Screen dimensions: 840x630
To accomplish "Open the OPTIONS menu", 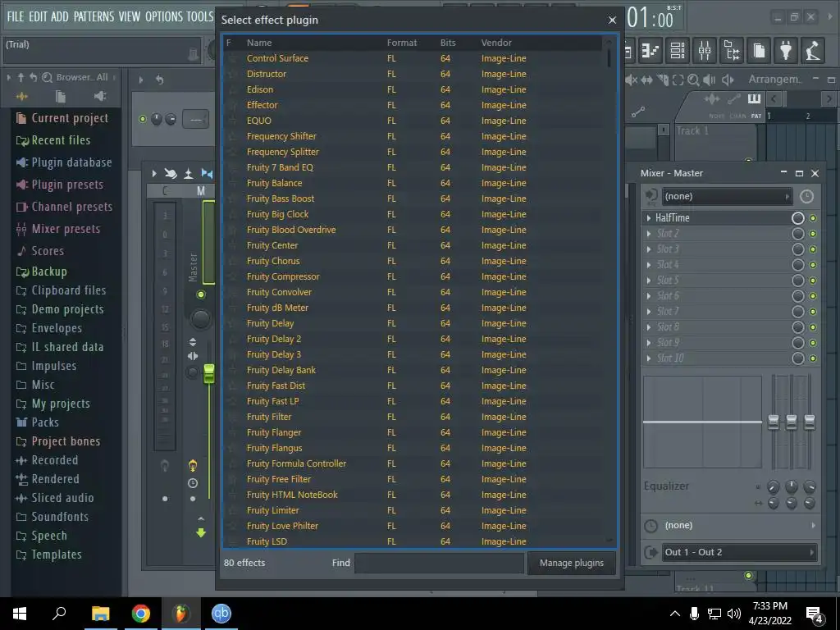I will (x=164, y=16).
